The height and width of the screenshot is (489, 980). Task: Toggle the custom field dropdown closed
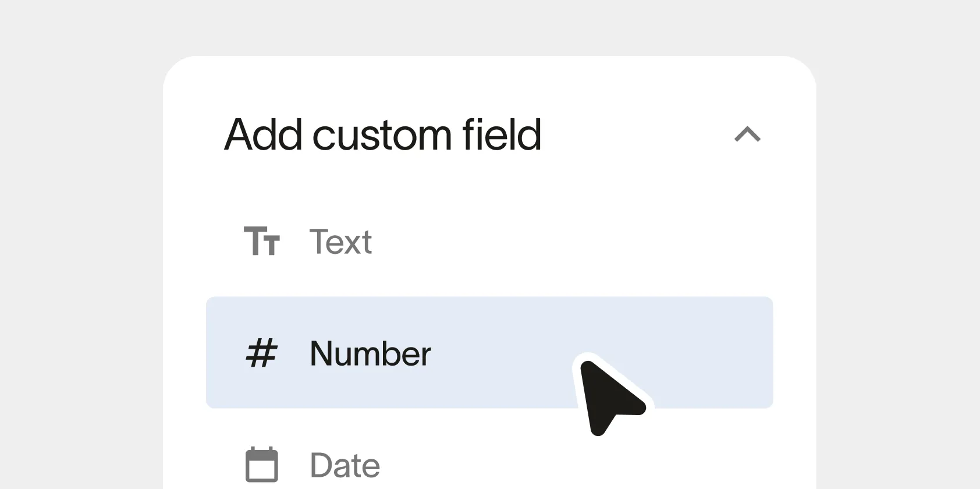tap(747, 134)
